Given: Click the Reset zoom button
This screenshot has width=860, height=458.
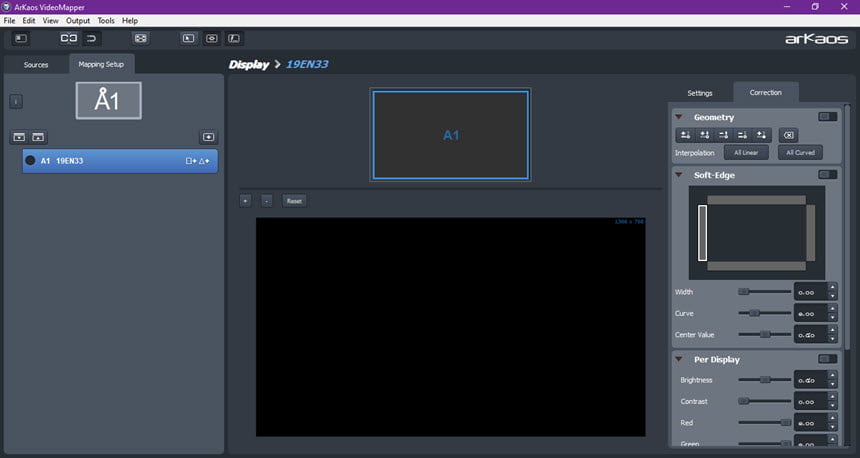Looking at the screenshot, I should click(x=294, y=201).
